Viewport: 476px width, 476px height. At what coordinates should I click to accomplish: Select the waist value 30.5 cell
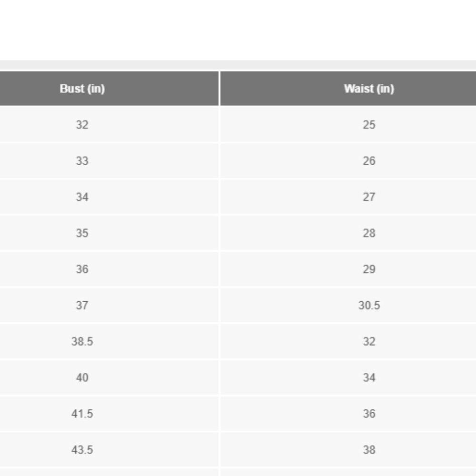click(369, 305)
